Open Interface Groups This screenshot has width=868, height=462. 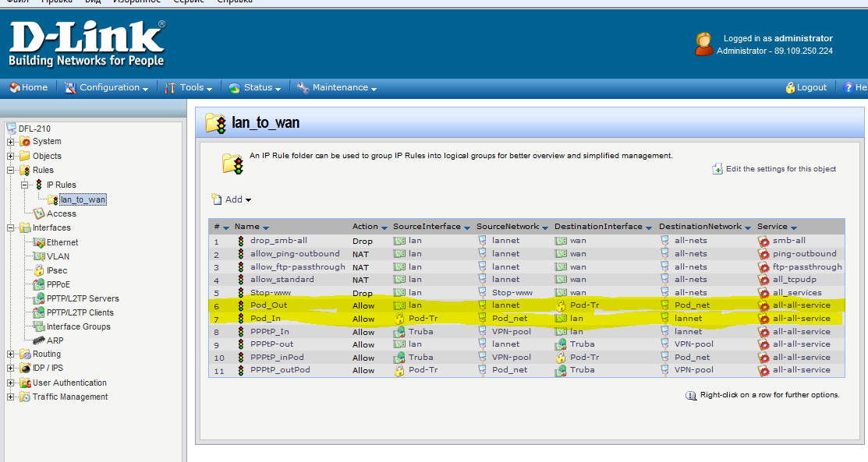79,326
